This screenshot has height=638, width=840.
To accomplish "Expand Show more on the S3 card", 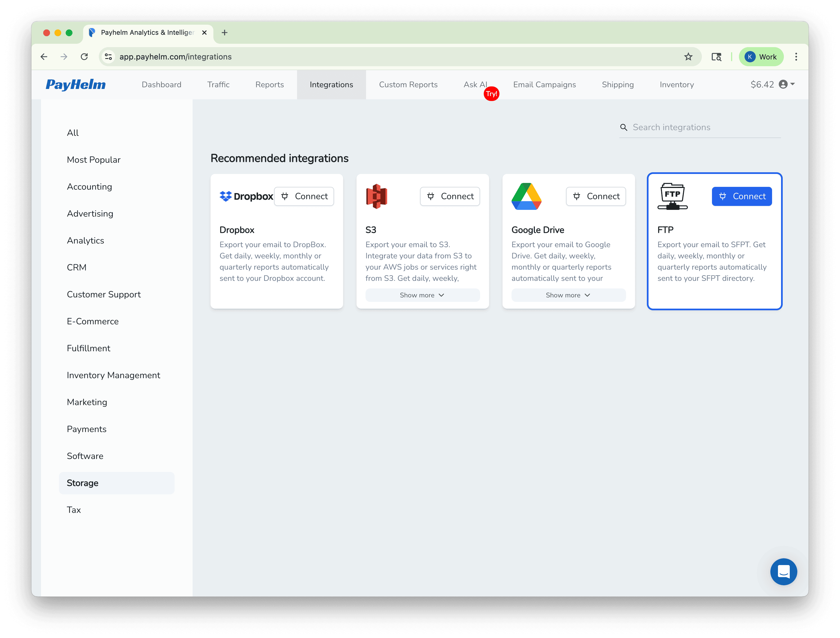I will click(422, 295).
